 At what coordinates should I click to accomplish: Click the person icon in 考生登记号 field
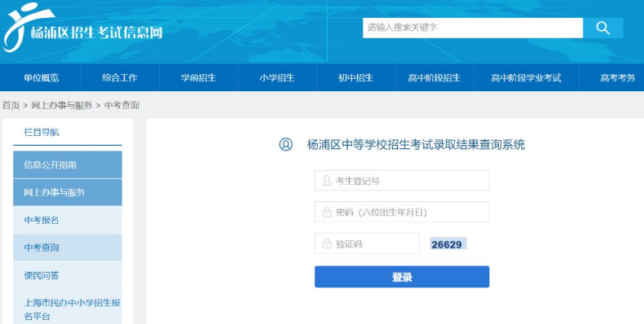coord(327,181)
